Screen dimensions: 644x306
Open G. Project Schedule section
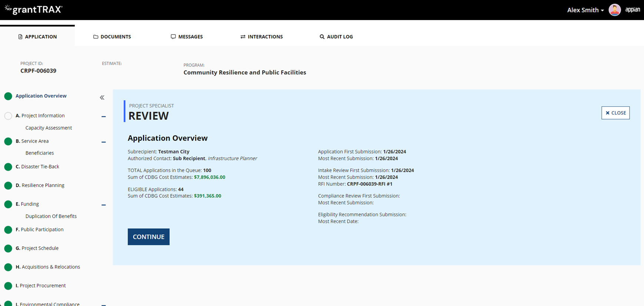click(x=37, y=248)
